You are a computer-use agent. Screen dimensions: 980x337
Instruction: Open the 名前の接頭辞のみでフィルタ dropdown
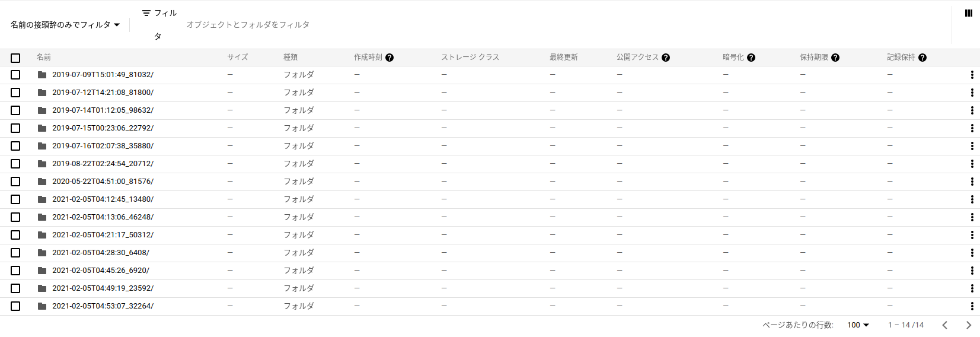click(x=65, y=25)
